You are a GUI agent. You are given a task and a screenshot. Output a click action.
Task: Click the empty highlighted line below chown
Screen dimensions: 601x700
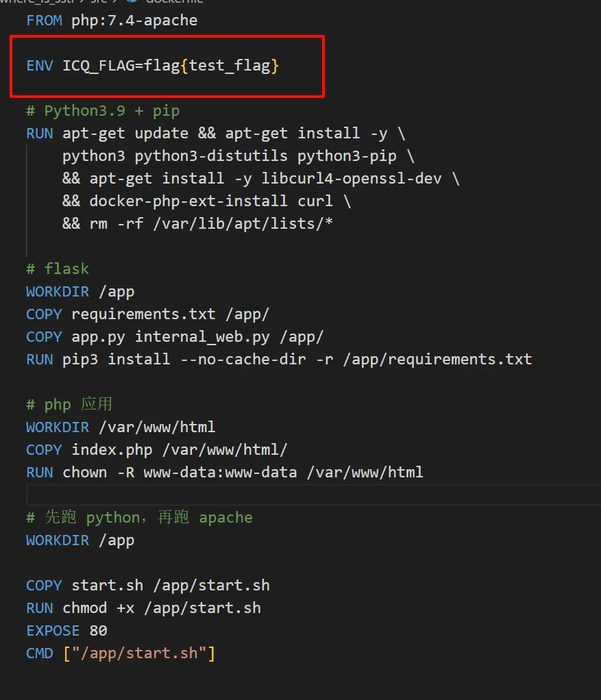coord(314,495)
